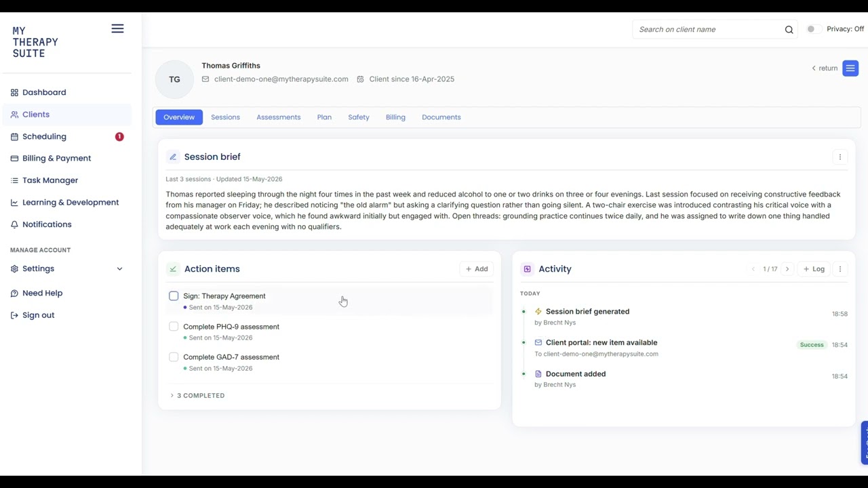Open the Documents tab
The image size is (868, 488).
(441, 117)
